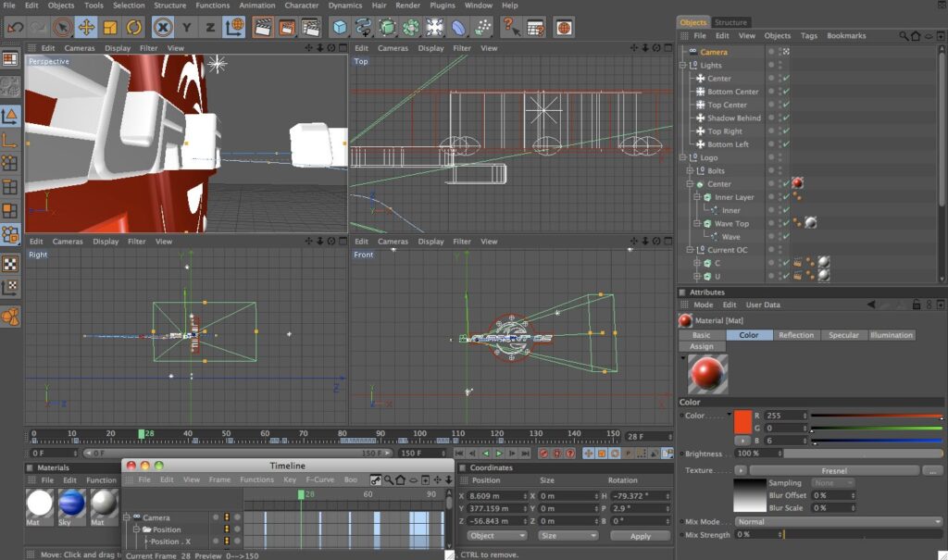Click the Fresnel texture button
The width and height of the screenshot is (948, 560).
[834, 470]
